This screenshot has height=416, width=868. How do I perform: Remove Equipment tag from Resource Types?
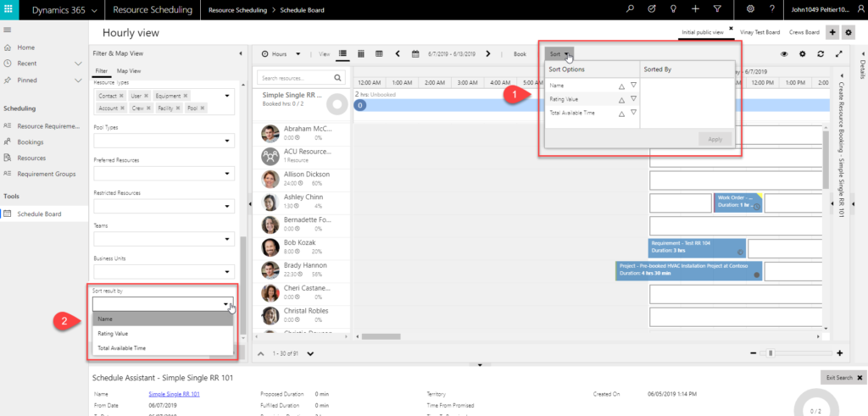coord(186,96)
